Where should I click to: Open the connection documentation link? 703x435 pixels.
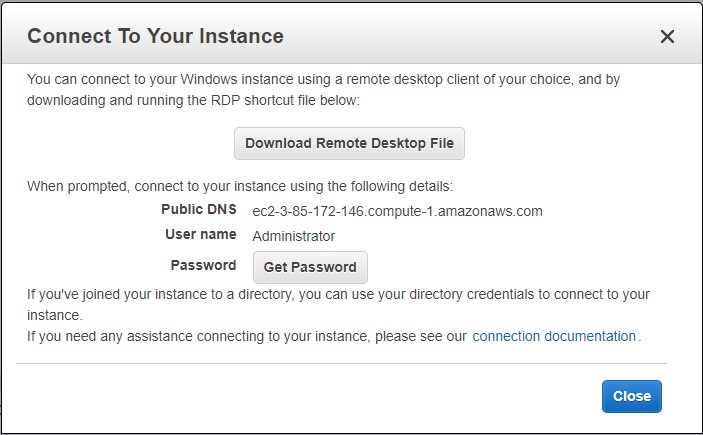coord(554,336)
